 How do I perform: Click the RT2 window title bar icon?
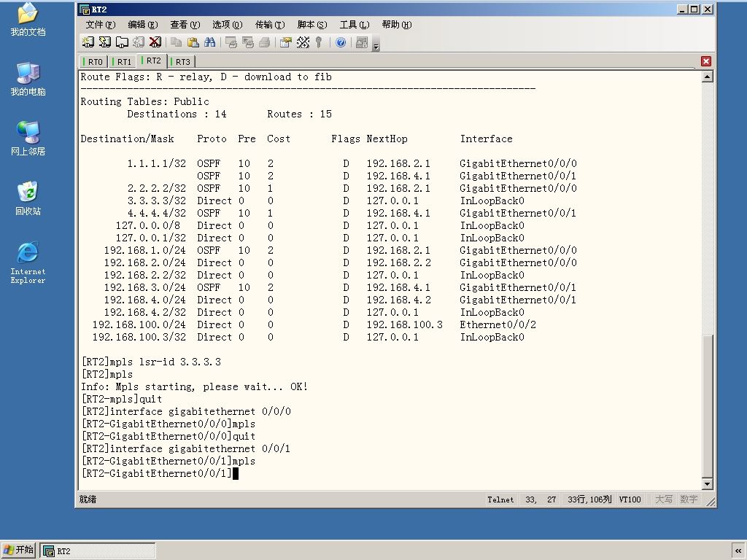(85, 9)
